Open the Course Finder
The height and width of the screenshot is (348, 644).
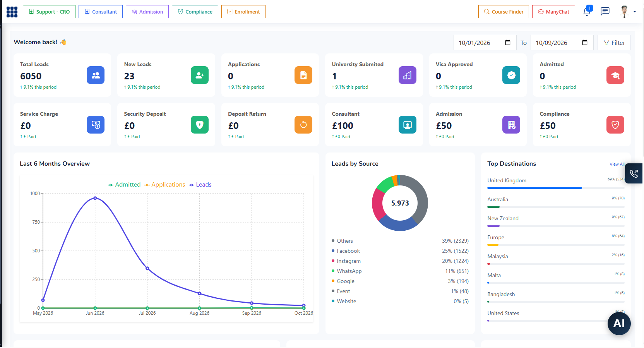(504, 12)
